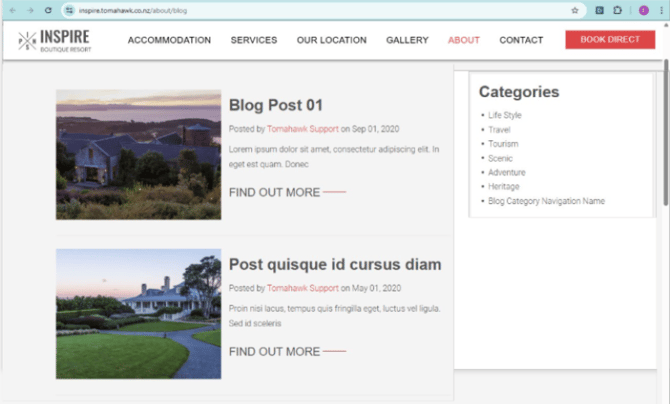This screenshot has width=670, height=404.
Task: Open the Tomahawk Support author link on first post
Action: click(302, 129)
